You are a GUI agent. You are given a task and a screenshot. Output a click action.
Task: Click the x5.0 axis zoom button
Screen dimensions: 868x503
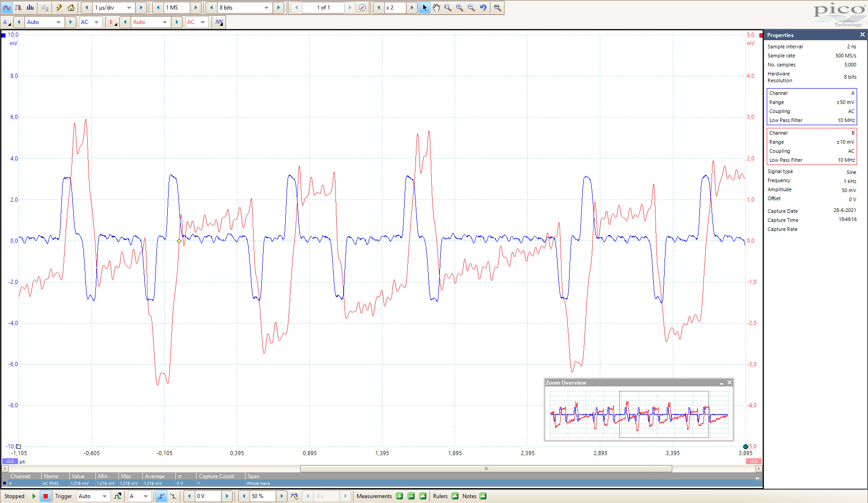click(9, 461)
